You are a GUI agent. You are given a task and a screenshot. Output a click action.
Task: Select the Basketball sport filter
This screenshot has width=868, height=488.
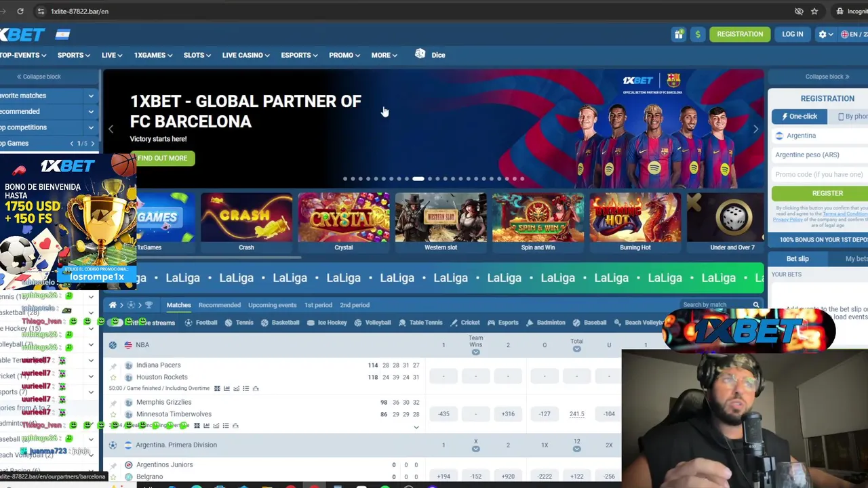tap(279, 323)
